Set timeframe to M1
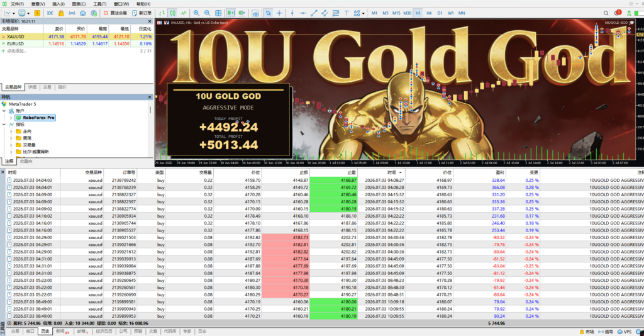644x336 pixels. tap(374, 13)
